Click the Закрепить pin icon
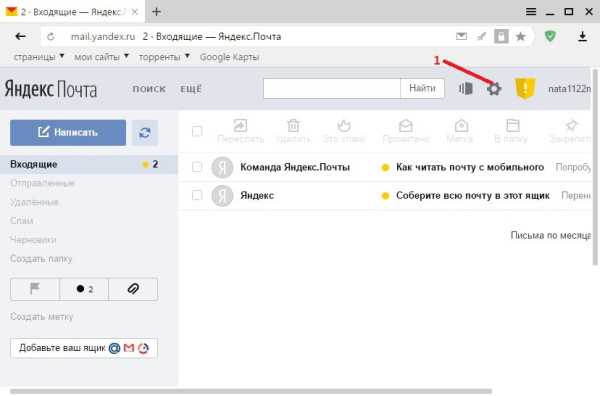The image size is (600, 396). coord(571,125)
